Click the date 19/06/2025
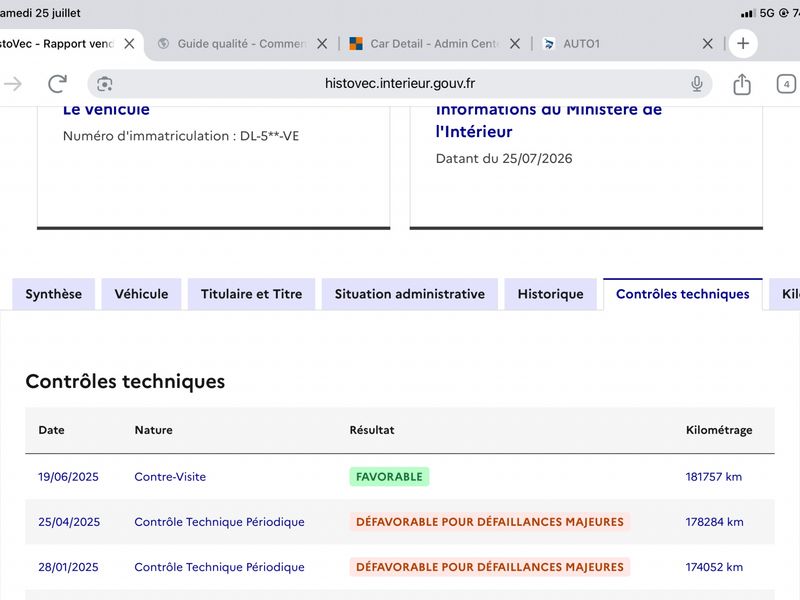 click(x=68, y=477)
